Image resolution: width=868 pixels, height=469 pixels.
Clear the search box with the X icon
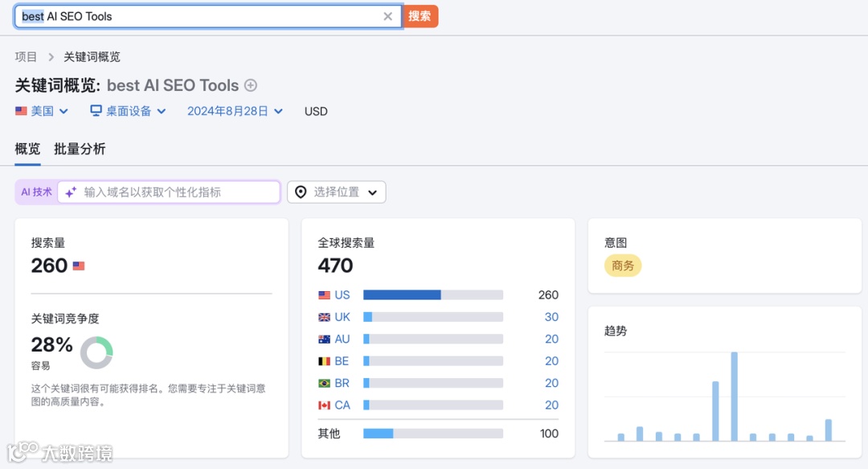click(388, 16)
